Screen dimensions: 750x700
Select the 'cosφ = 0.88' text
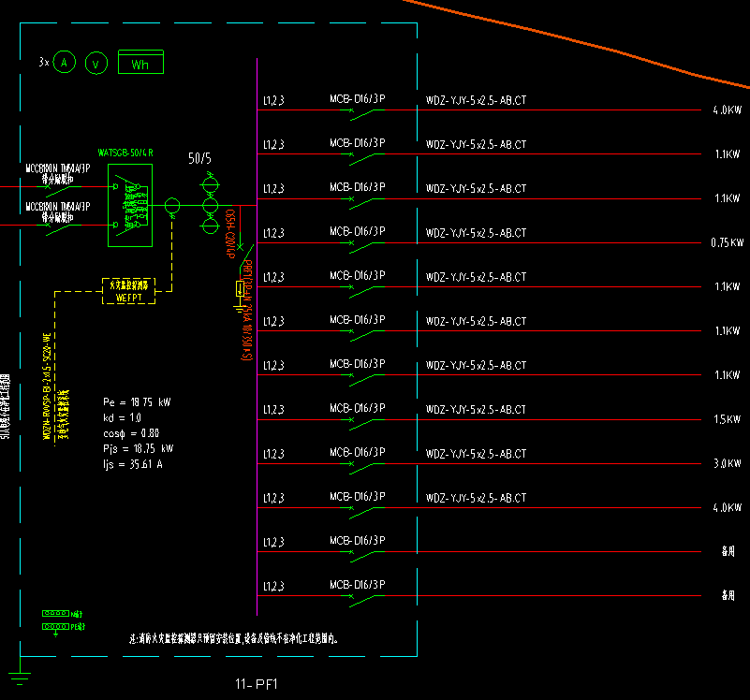pyautogui.click(x=131, y=433)
